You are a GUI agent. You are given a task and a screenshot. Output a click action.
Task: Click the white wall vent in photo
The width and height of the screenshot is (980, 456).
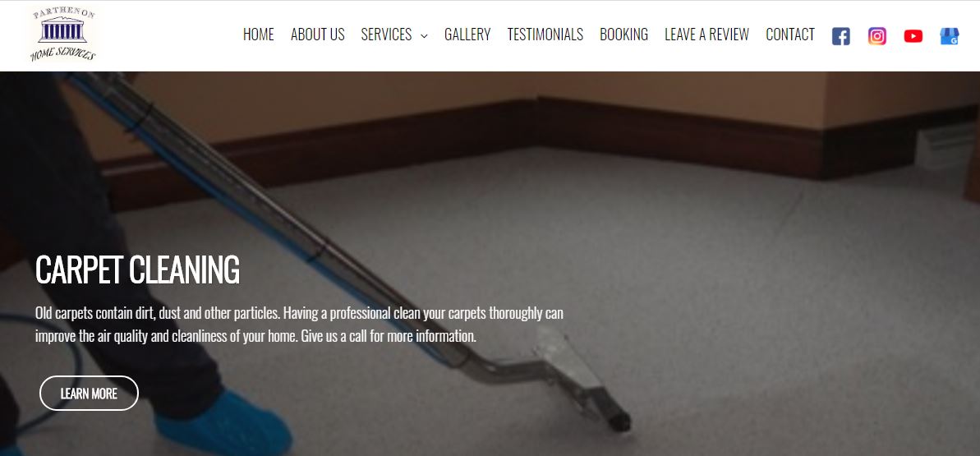pos(945,147)
